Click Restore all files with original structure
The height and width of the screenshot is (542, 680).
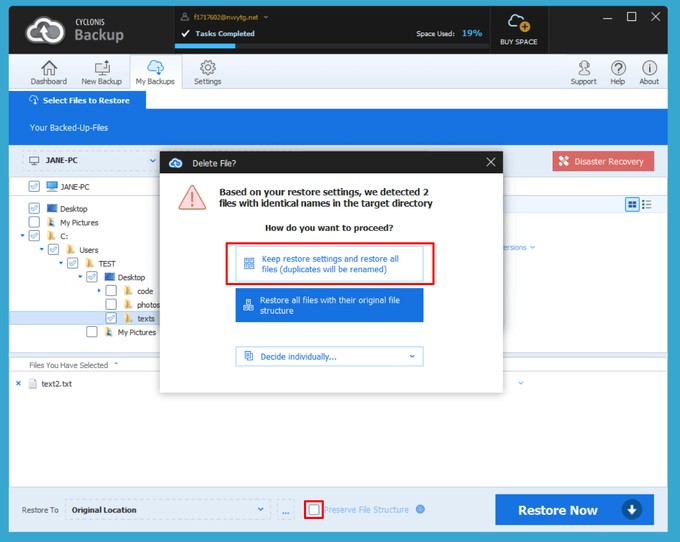pyautogui.click(x=329, y=305)
